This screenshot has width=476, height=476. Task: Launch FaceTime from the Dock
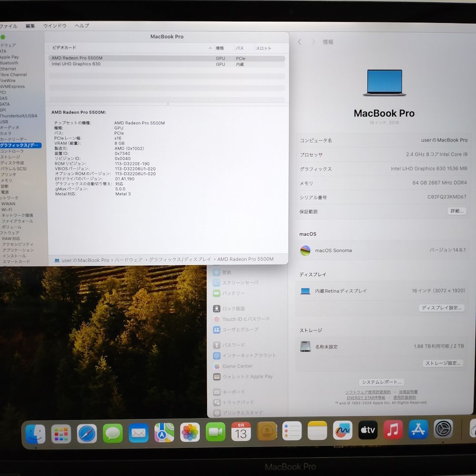pyautogui.click(x=216, y=432)
